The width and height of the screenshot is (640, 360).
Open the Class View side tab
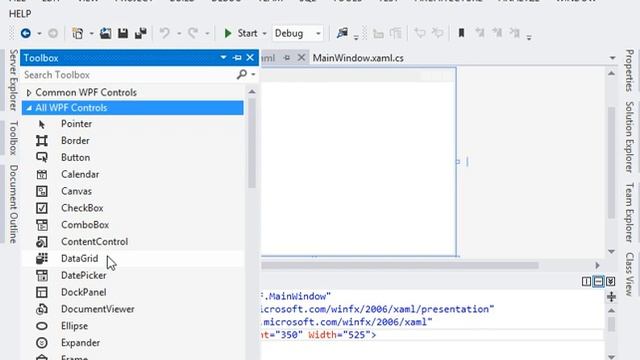tap(630, 274)
